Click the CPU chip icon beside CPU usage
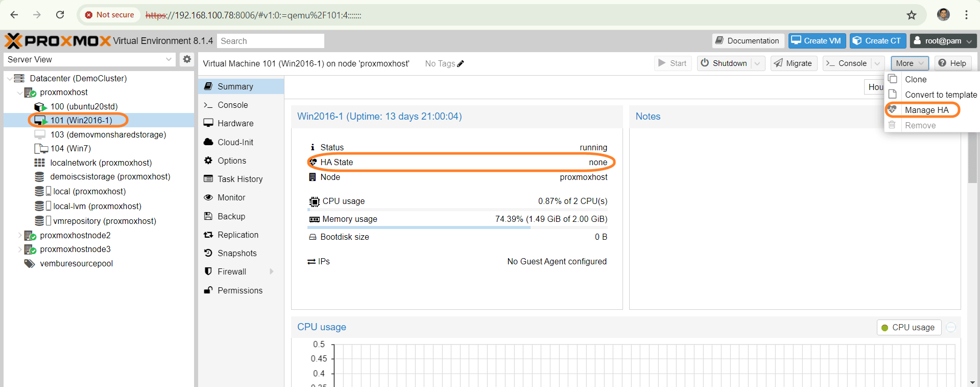 [314, 201]
